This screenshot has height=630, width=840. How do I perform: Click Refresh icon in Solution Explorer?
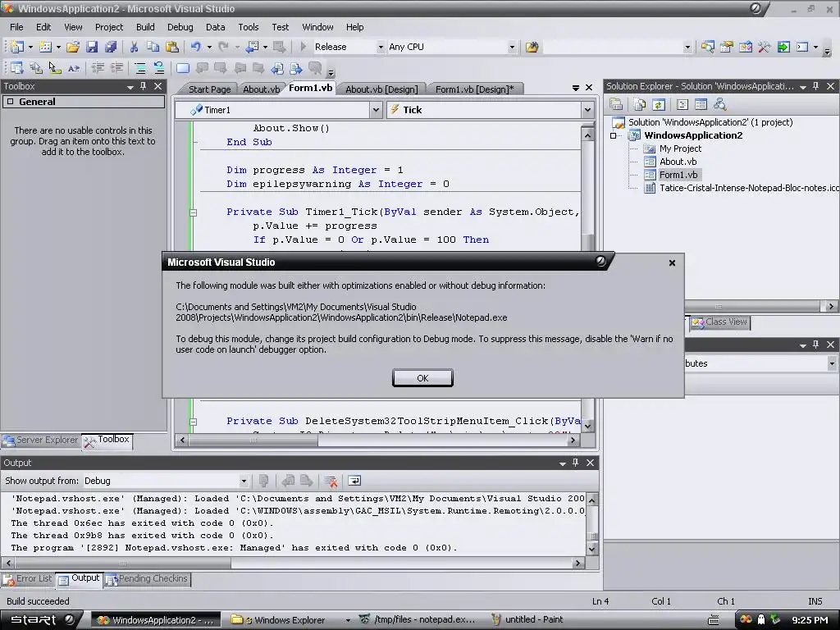(659, 104)
